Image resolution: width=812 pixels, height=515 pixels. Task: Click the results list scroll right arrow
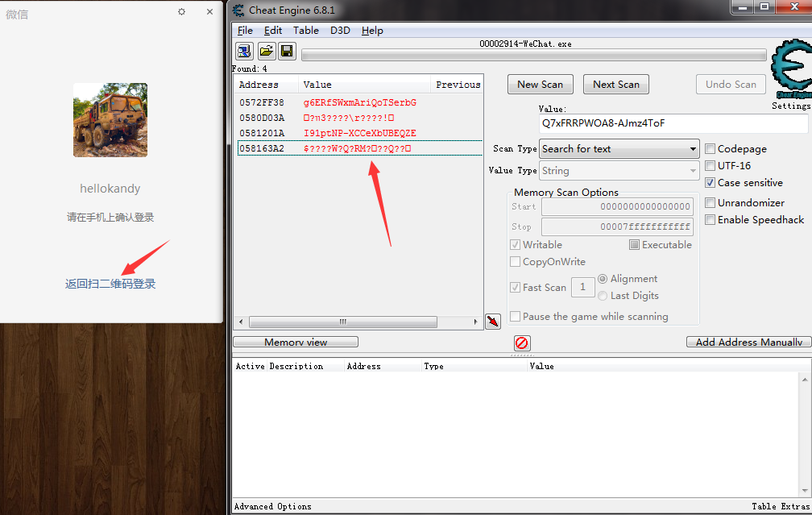click(475, 322)
